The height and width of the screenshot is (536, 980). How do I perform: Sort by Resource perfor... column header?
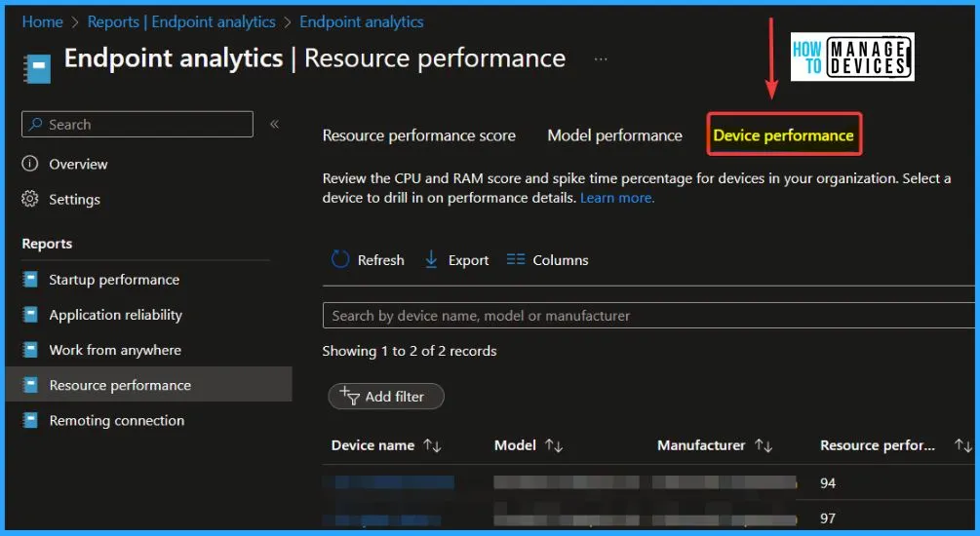click(x=878, y=445)
